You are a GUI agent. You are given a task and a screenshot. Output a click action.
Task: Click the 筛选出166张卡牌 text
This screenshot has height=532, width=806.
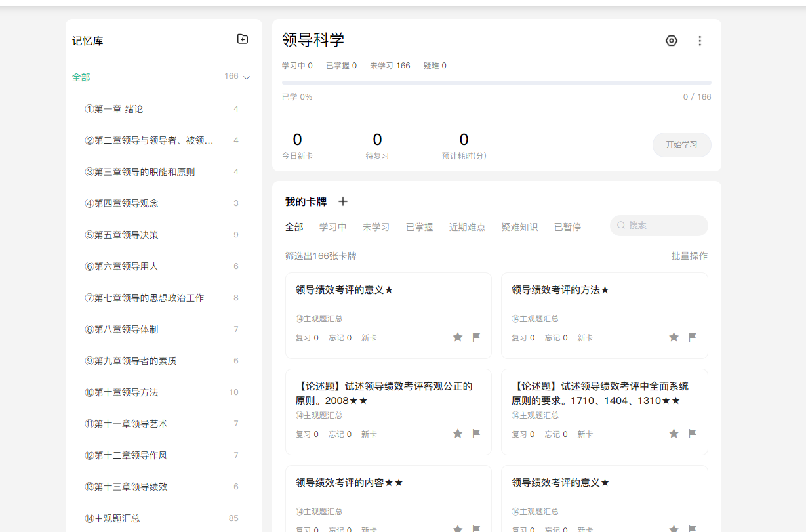click(x=321, y=256)
